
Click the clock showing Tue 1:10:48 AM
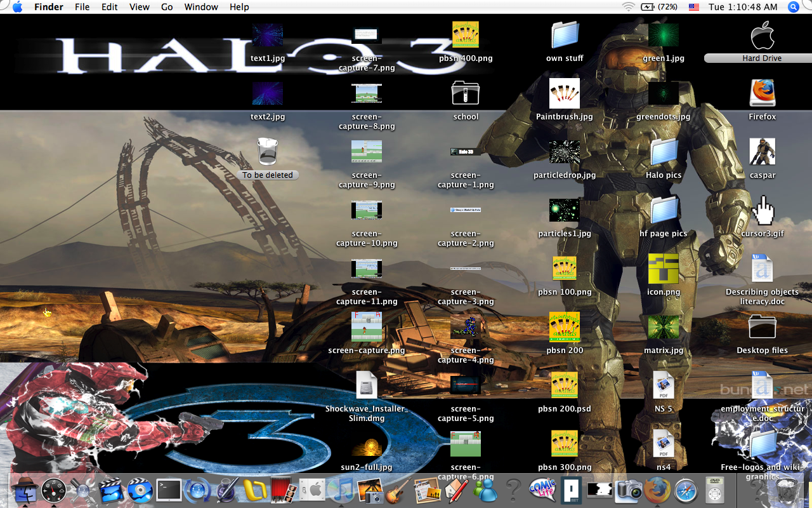pyautogui.click(x=743, y=7)
